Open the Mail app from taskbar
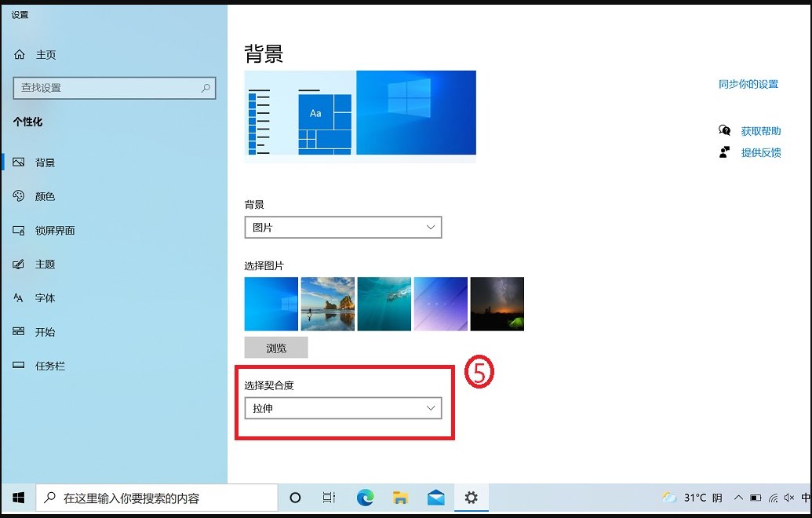Screen dimensions: 812x518 click(x=435, y=498)
